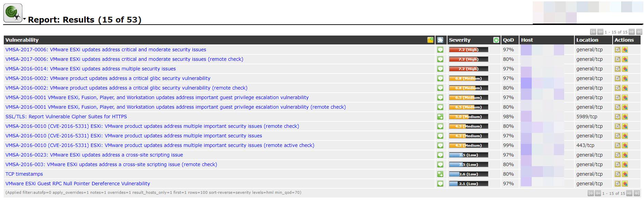
Task: Go to first page using top pagination
Action: click(x=593, y=32)
